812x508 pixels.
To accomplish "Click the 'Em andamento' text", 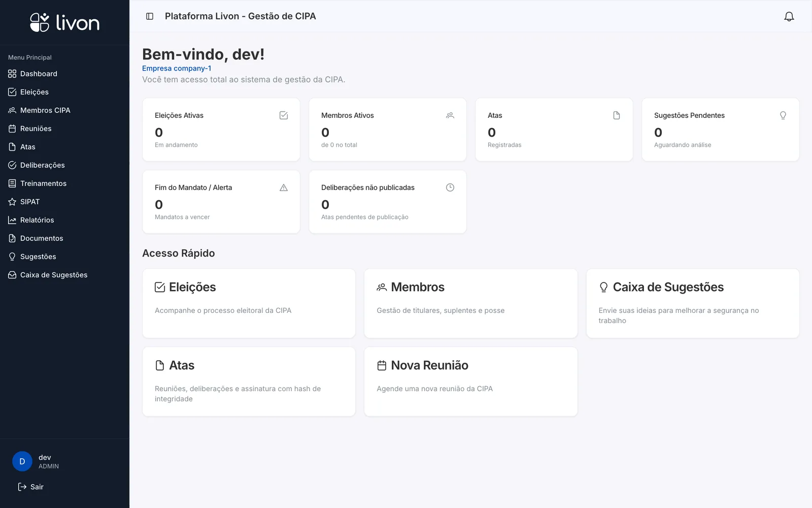I will pyautogui.click(x=176, y=145).
